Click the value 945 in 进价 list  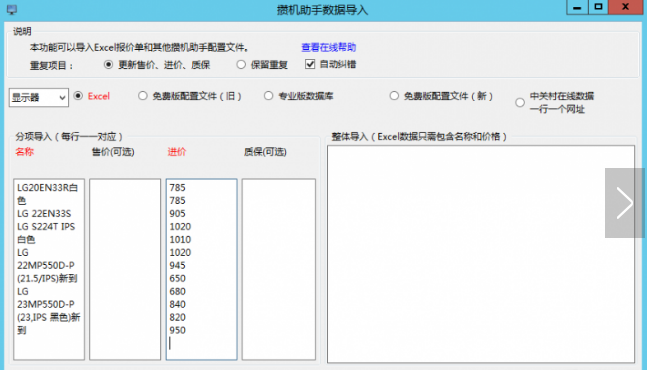point(177,266)
